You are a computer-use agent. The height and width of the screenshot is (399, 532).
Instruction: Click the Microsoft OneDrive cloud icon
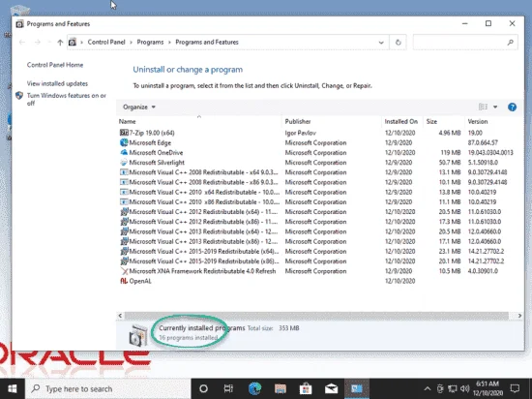124,152
